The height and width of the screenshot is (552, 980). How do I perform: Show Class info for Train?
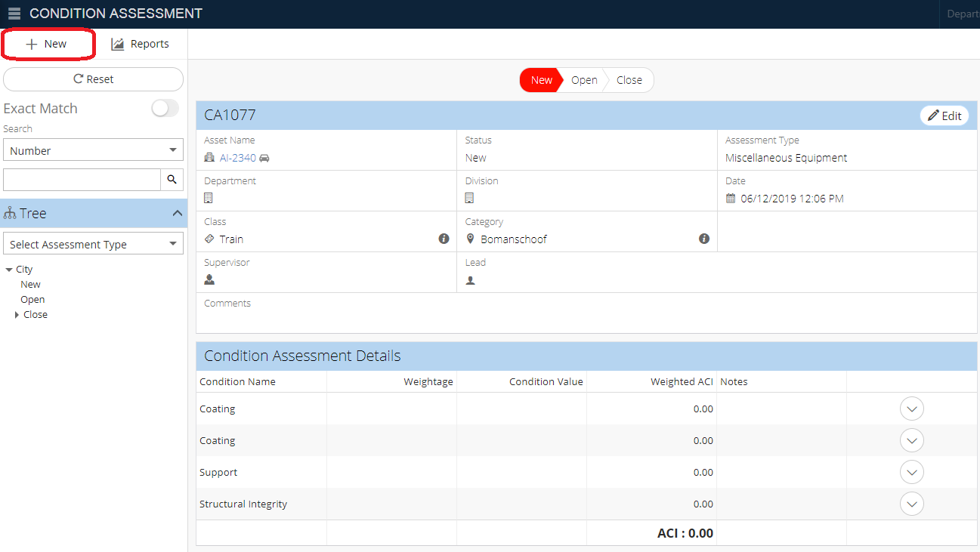(444, 239)
